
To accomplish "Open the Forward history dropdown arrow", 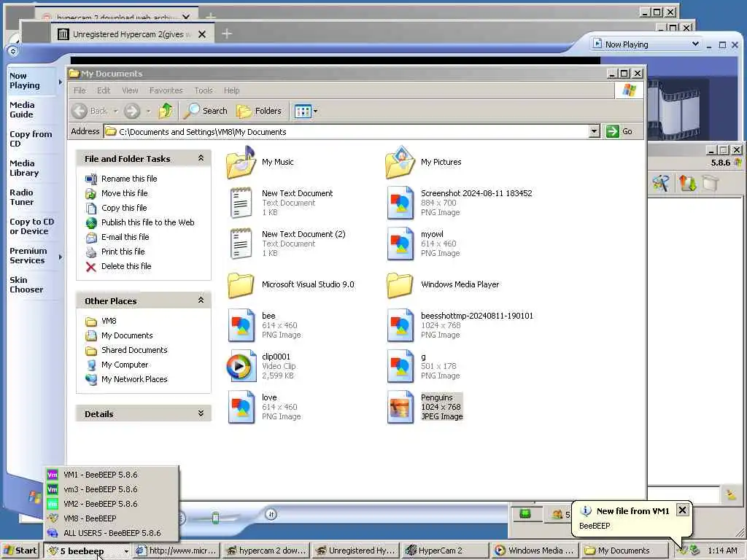I will click(x=148, y=111).
